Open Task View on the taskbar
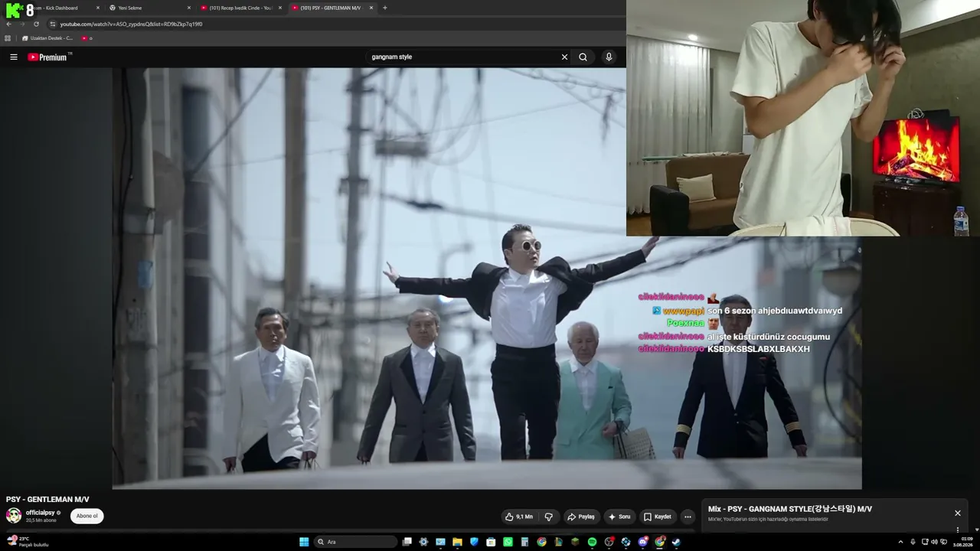This screenshot has width=980, height=551. [x=407, y=542]
